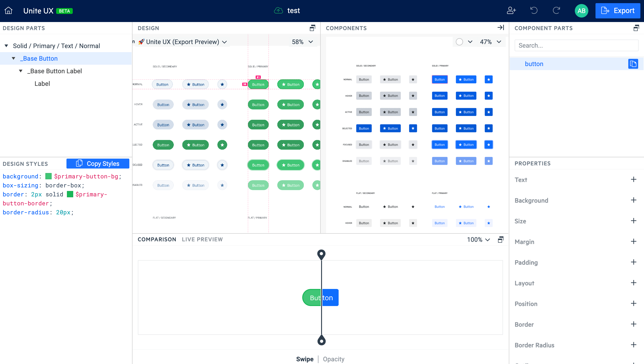Screen dimensions: 644x364
Task: Add a Position property
Action: 633,304
